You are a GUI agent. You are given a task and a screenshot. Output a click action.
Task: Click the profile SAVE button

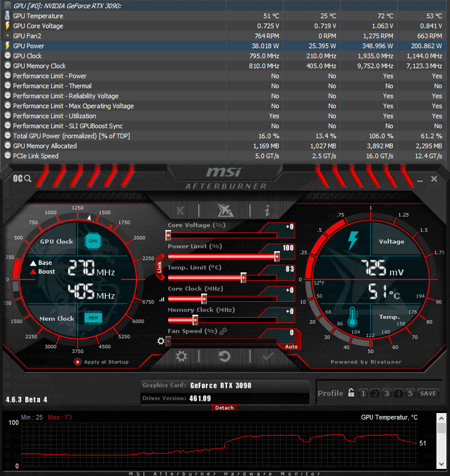[428, 393]
